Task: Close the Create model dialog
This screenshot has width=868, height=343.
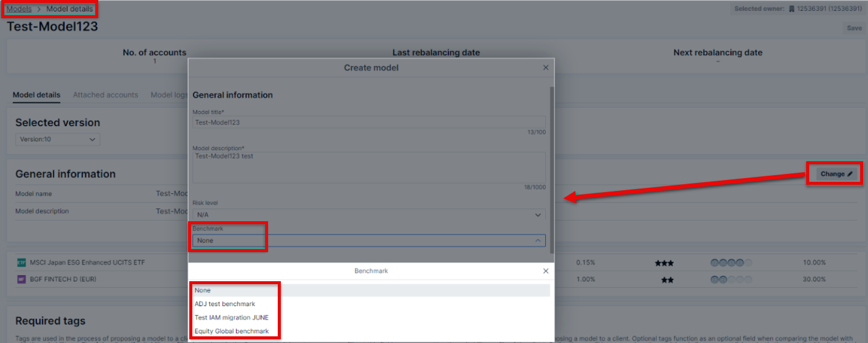Action: tap(545, 68)
